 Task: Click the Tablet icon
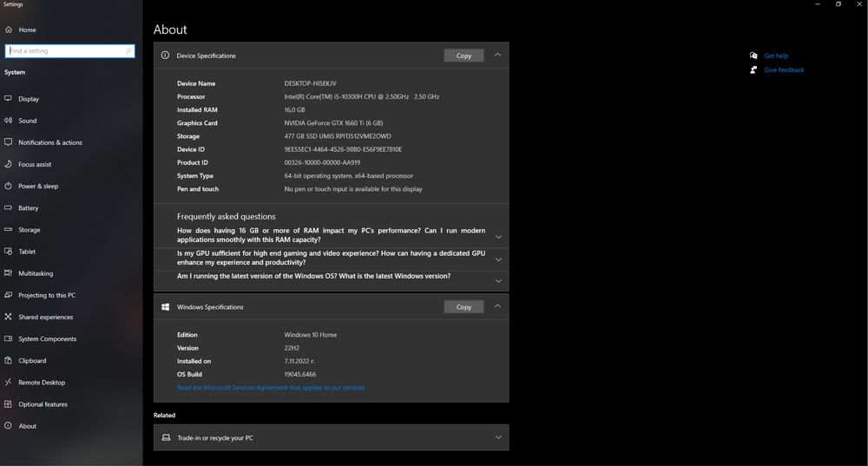click(x=9, y=252)
